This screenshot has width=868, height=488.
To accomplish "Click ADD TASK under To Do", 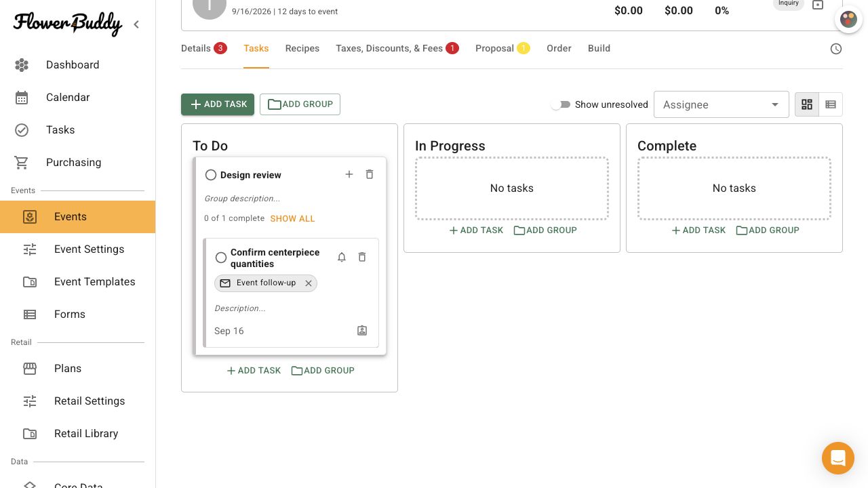I will [x=254, y=371].
